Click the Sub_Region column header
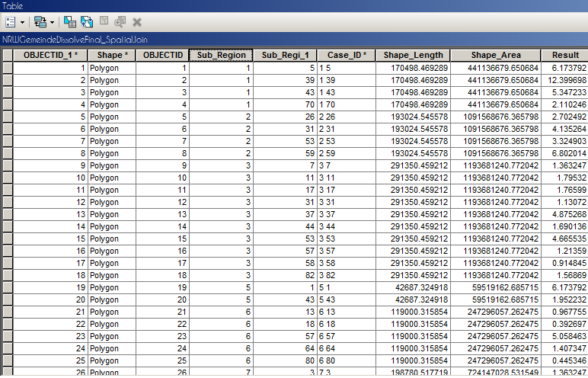This screenshot has height=378, width=588. 221,55
